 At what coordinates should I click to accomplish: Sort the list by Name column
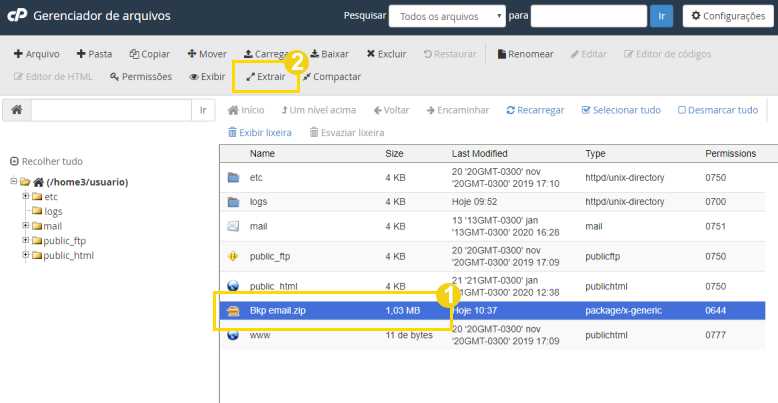262,154
